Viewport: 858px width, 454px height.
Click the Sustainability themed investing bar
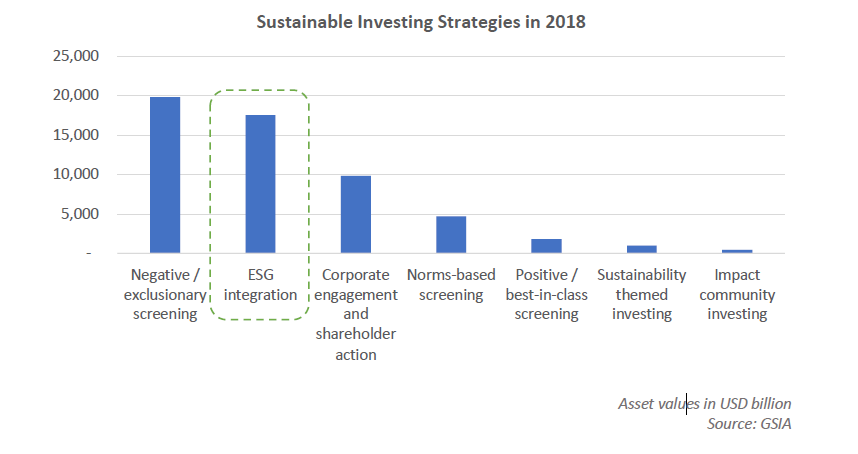click(641, 249)
